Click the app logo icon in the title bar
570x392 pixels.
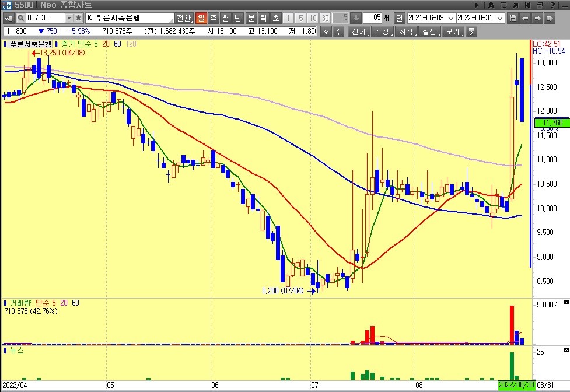[x=6, y=5]
